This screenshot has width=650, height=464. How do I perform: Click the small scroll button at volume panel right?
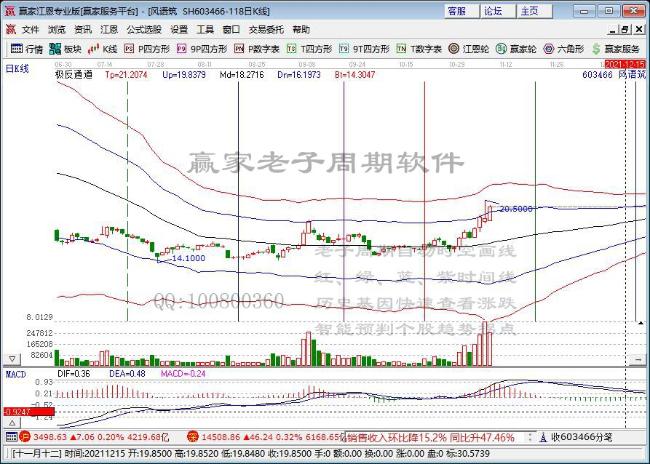click(x=637, y=360)
